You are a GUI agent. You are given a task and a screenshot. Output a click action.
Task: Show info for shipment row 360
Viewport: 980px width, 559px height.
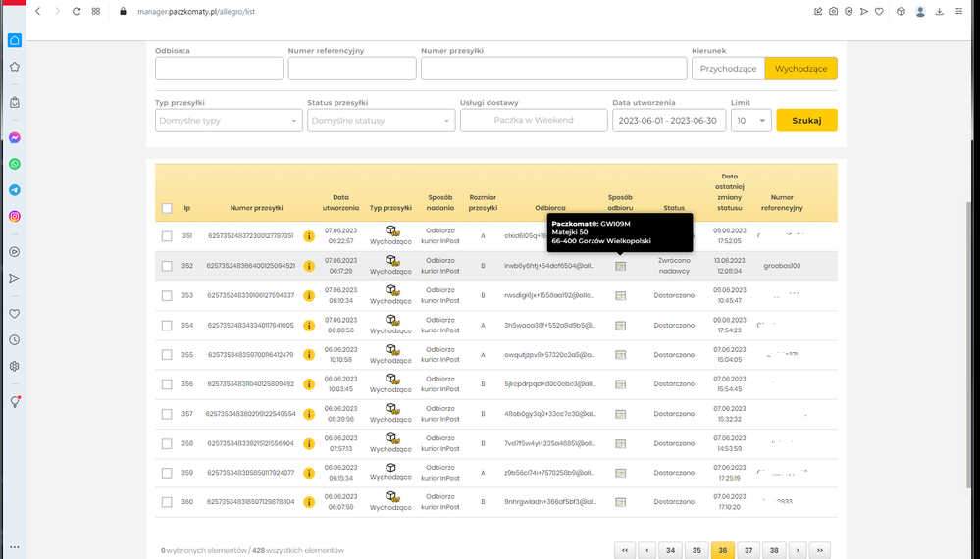pyautogui.click(x=309, y=502)
